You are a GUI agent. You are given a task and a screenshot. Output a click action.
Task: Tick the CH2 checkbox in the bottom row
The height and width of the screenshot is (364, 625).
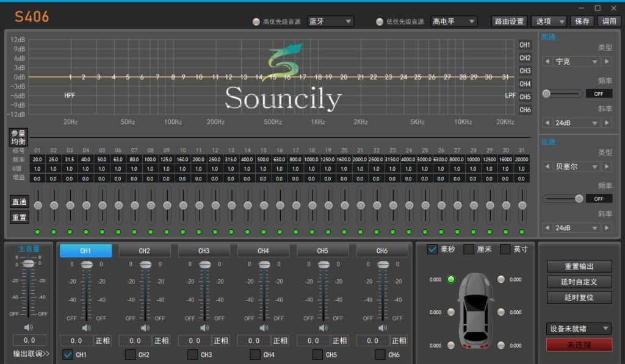(x=130, y=354)
